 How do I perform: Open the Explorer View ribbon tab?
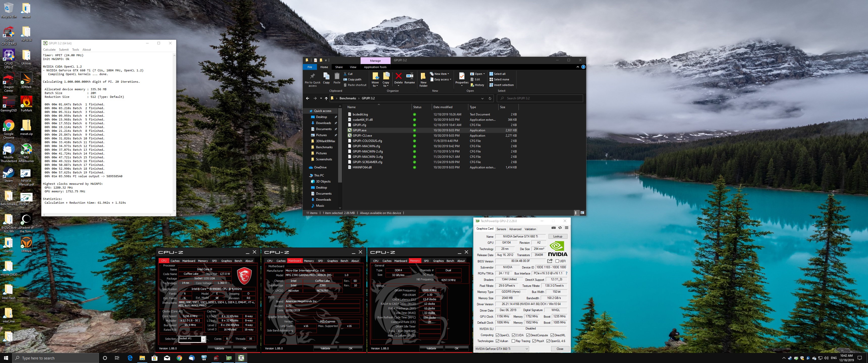[x=353, y=67]
